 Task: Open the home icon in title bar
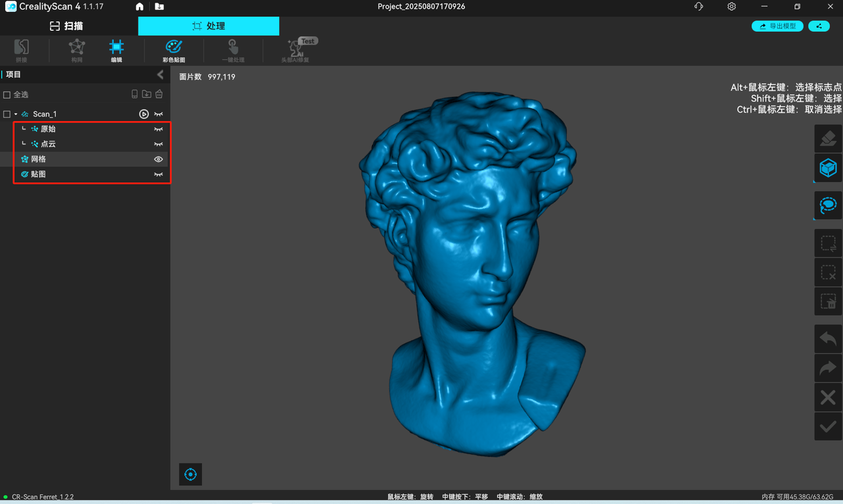[140, 7]
